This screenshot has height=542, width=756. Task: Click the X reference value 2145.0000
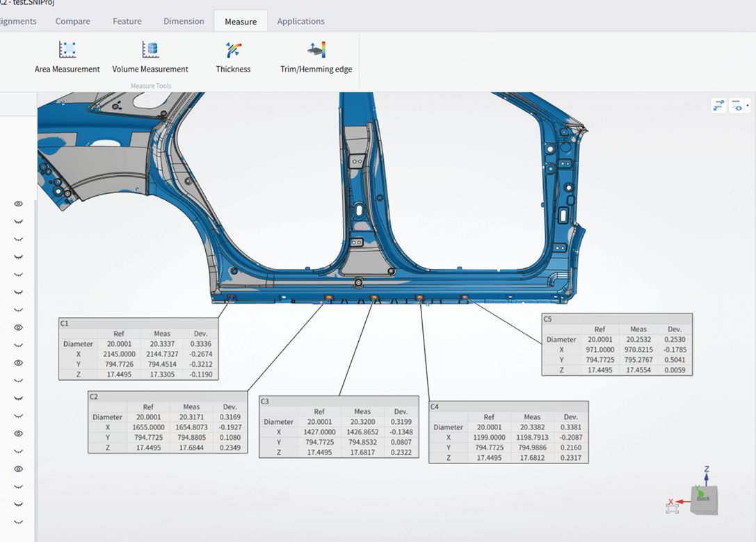pyautogui.click(x=119, y=354)
